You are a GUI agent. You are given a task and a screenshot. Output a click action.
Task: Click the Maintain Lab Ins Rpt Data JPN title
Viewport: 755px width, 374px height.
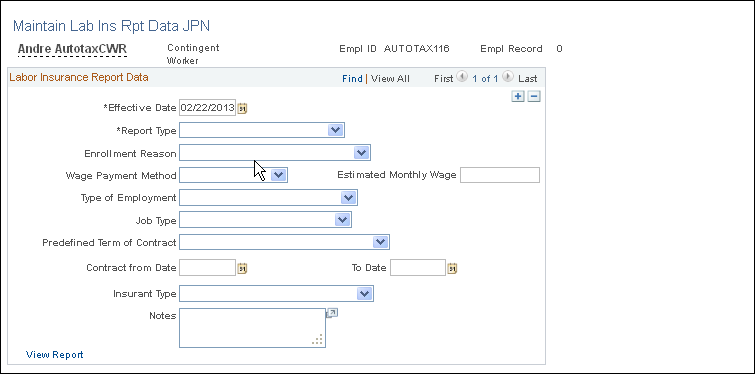111,26
